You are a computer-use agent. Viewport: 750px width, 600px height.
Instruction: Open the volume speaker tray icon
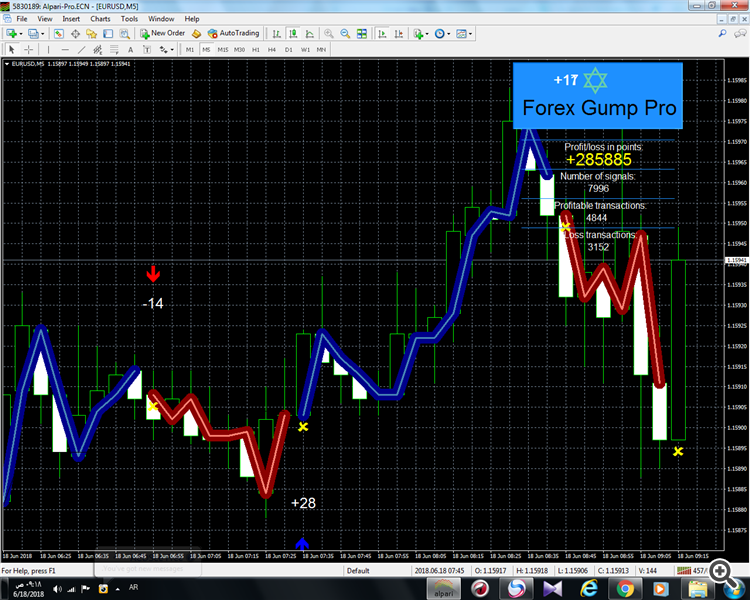[x=57, y=589]
